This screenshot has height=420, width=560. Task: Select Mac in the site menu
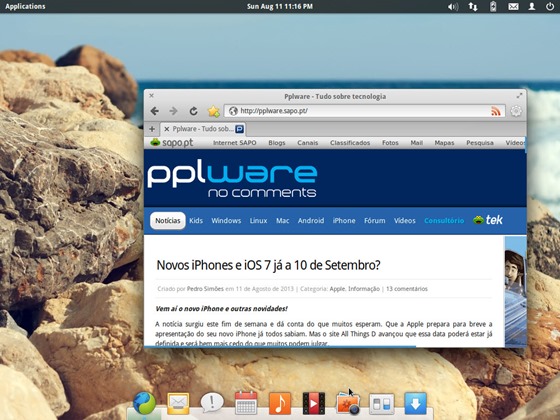282,221
